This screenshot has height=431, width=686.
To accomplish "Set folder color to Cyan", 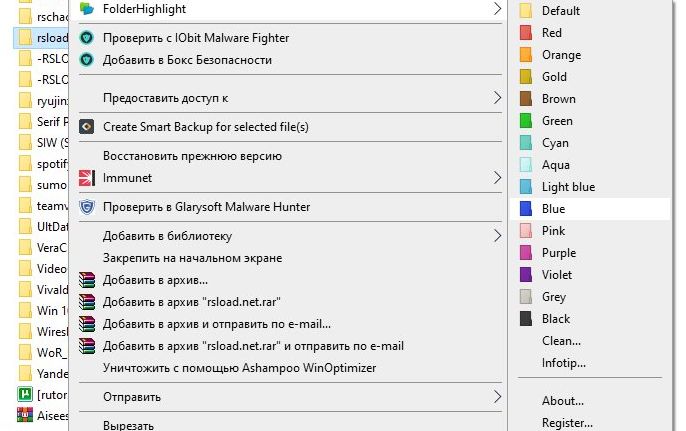I will 590,143.
